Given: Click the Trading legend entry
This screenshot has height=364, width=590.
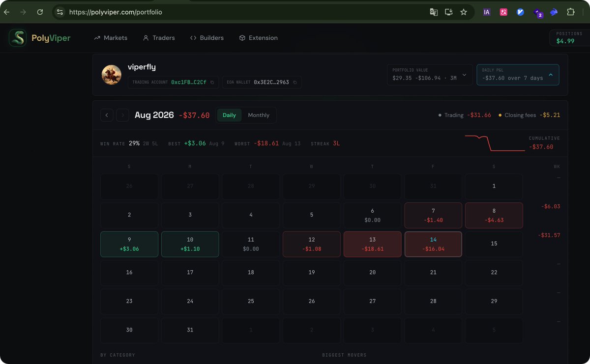Looking at the screenshot, I should click(x=465, y=115).
